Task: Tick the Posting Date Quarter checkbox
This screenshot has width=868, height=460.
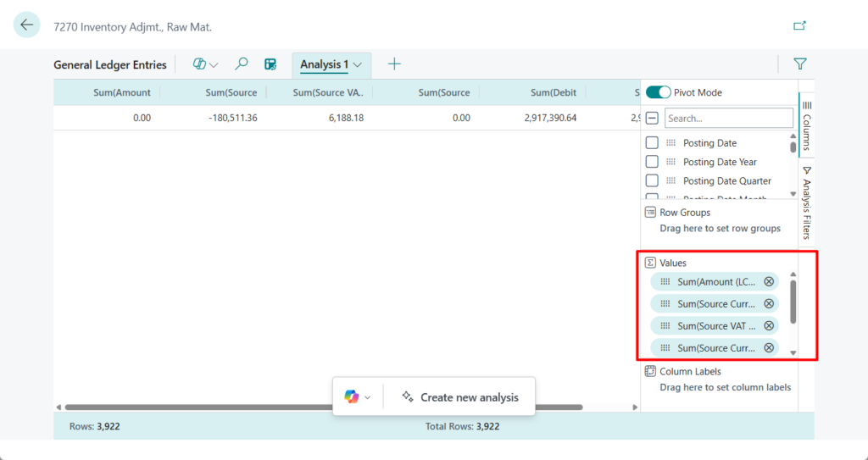Action: click(x=652, y=180)
